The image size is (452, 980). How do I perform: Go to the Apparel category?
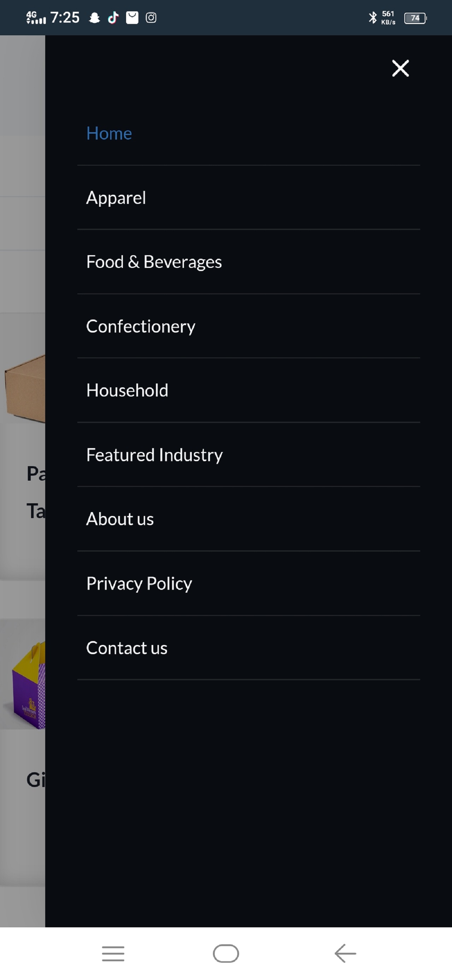point(116,198)
